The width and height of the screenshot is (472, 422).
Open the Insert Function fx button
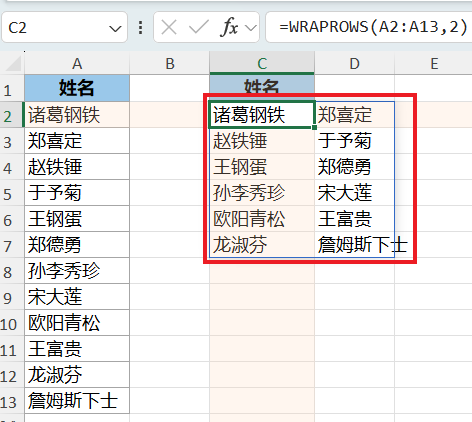[229, 27]
